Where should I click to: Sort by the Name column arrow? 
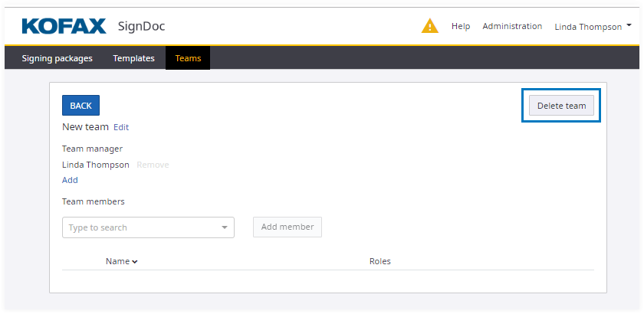[x=135, y=262]
